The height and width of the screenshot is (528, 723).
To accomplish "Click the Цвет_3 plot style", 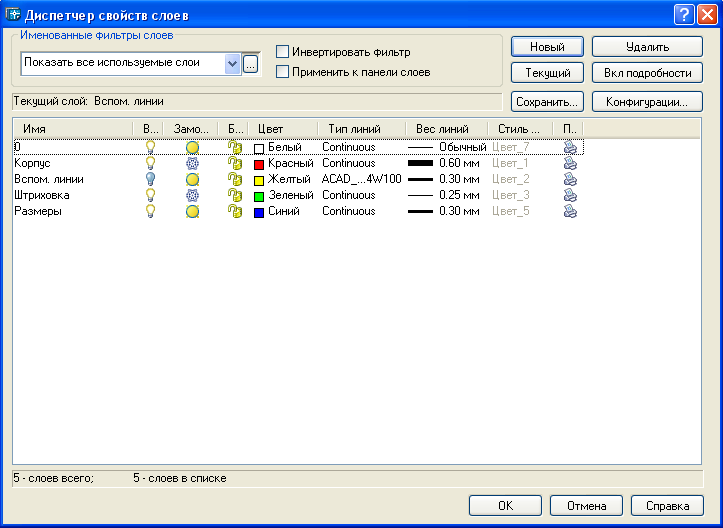I will [x=510, y=196].
